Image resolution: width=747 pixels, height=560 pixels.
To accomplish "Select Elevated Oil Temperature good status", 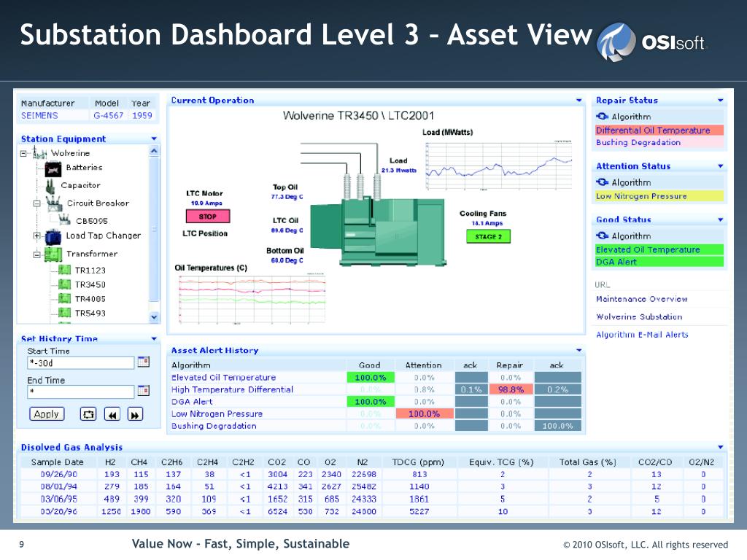I will 659,249.
